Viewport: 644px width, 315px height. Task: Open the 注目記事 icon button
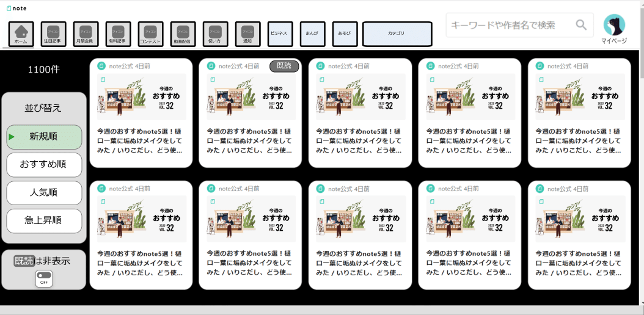tap(53, 34)
